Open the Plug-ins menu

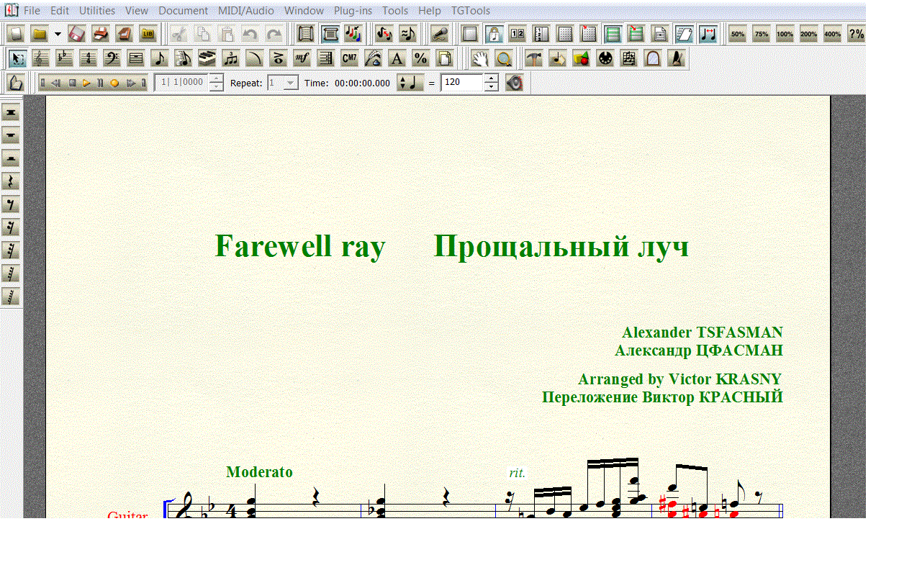353,11
